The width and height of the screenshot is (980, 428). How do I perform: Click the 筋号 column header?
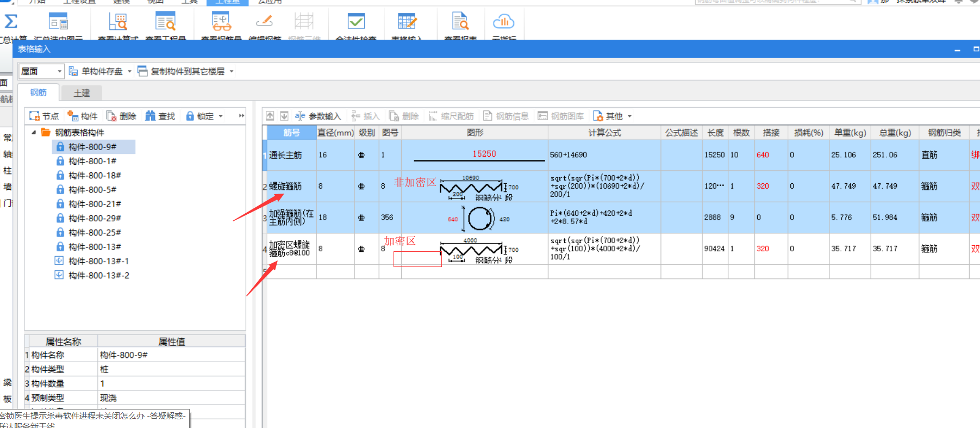292,132
